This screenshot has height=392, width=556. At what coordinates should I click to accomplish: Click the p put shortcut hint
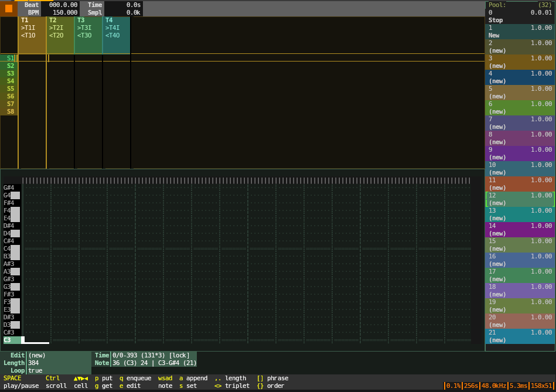click(x=104, y=378)
